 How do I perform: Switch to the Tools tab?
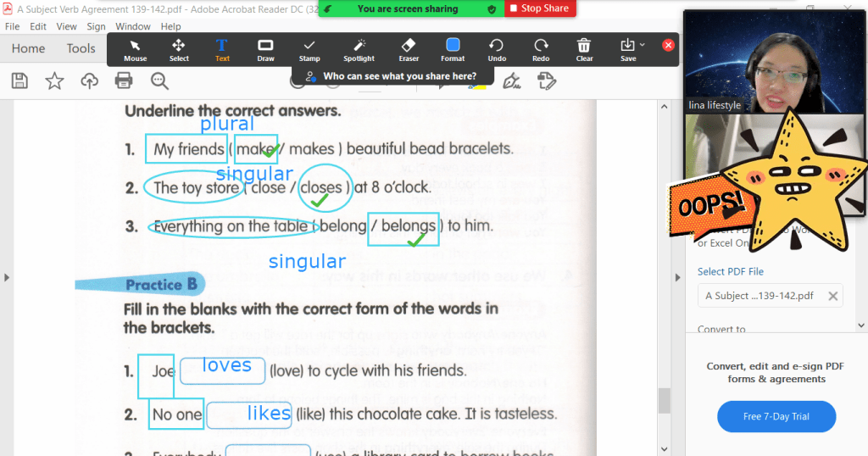(81, 48)
